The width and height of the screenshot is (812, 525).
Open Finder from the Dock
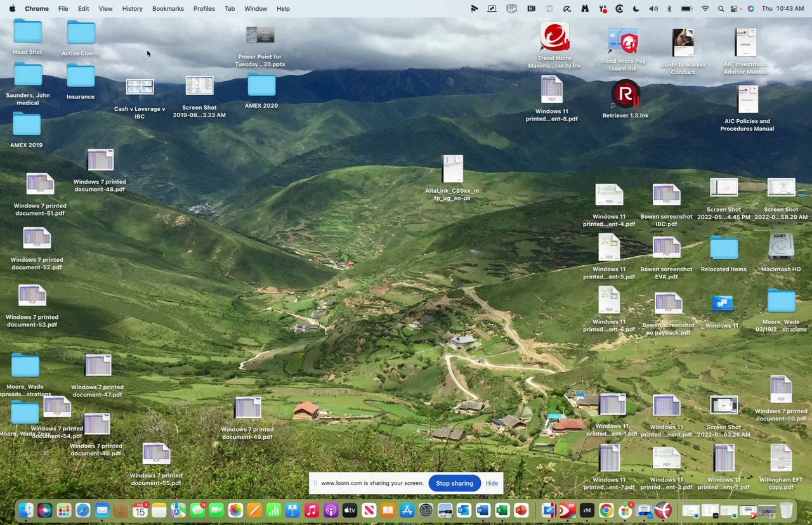point(26,510)
